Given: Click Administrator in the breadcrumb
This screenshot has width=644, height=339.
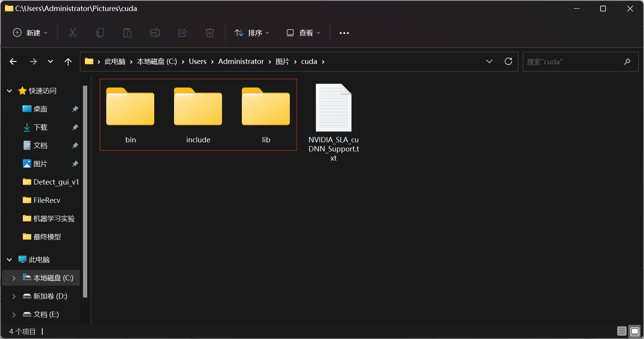Looking at the screenshot, I should click(x=241, y=62).
